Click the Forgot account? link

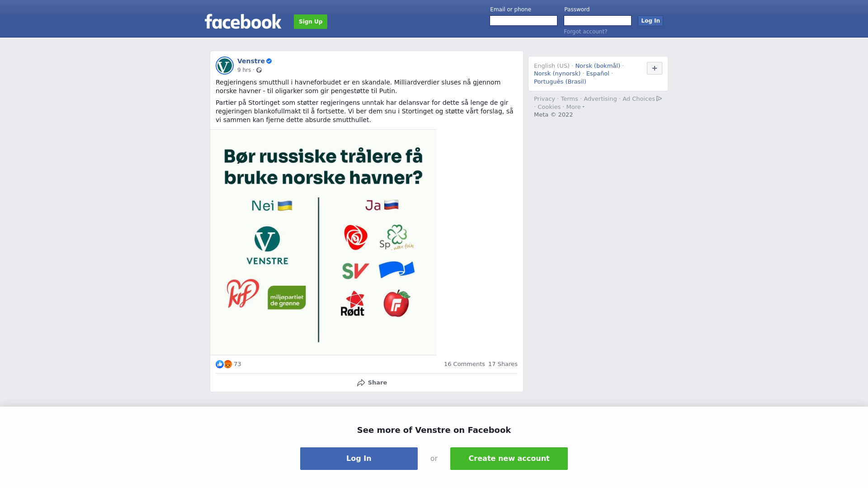point(585,32)
